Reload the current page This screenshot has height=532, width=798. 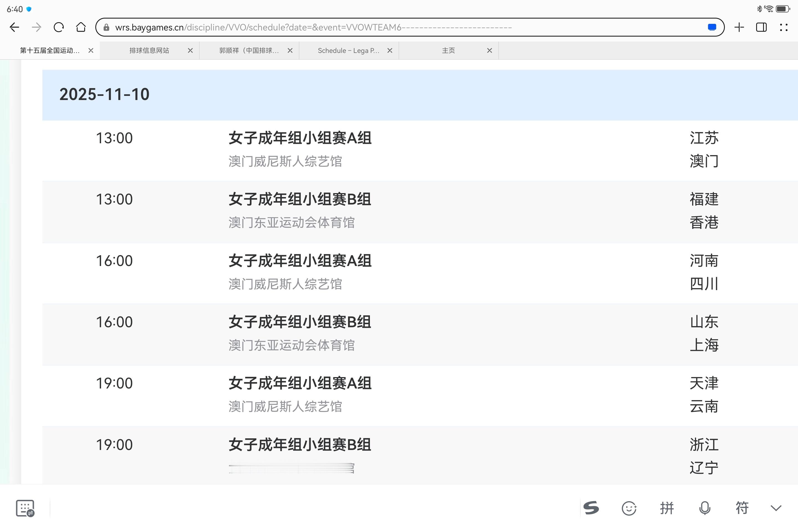click(x=59, y=27)
